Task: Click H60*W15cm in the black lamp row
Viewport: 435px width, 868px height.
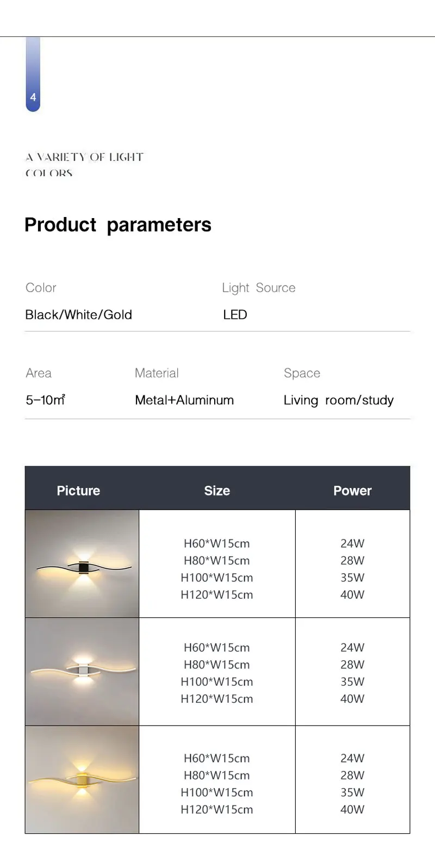Action: click(216, 543)
